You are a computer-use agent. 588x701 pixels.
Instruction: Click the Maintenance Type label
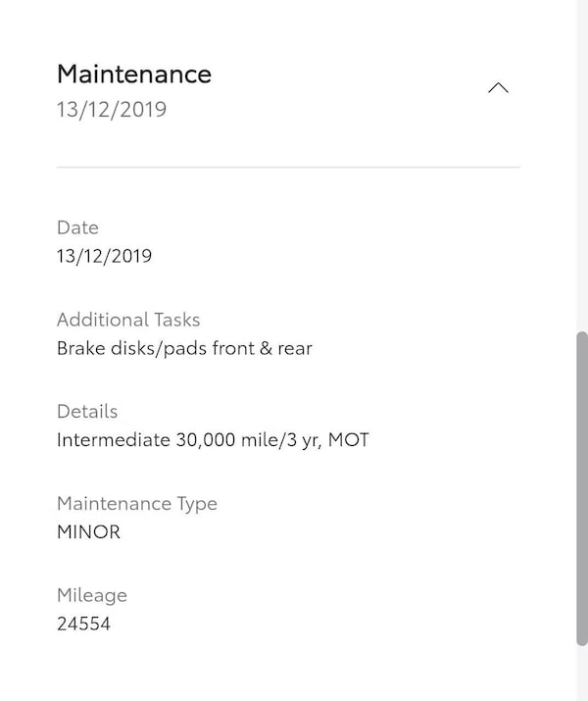[x=137, y=504]
